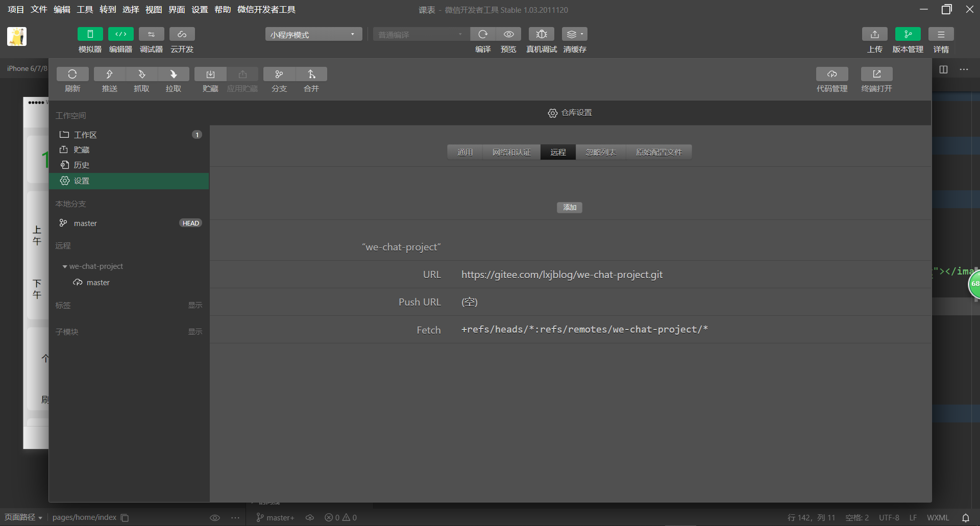Select 贮藏 in the workspace list
Screen dimensions: 980x526
(129, 150)
